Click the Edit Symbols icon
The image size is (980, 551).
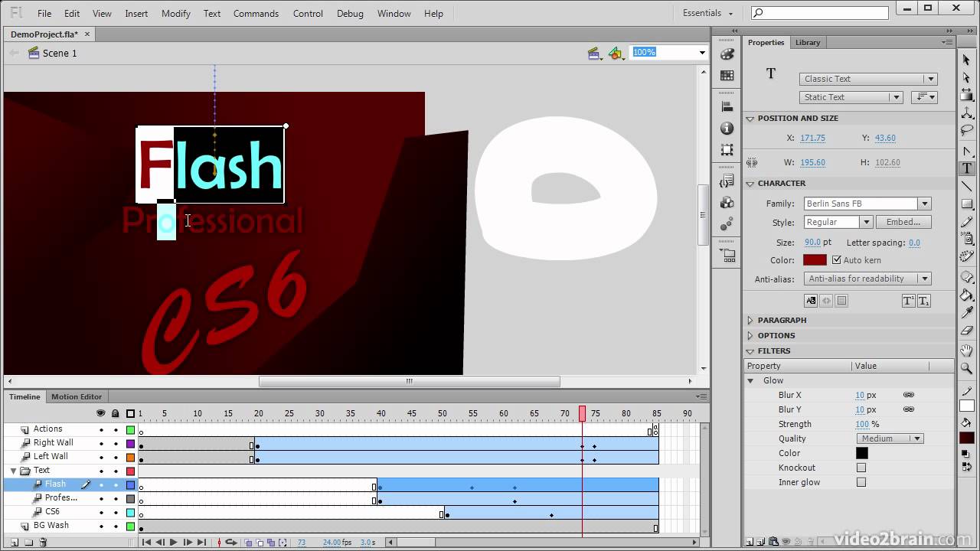[x=616, y=53]
